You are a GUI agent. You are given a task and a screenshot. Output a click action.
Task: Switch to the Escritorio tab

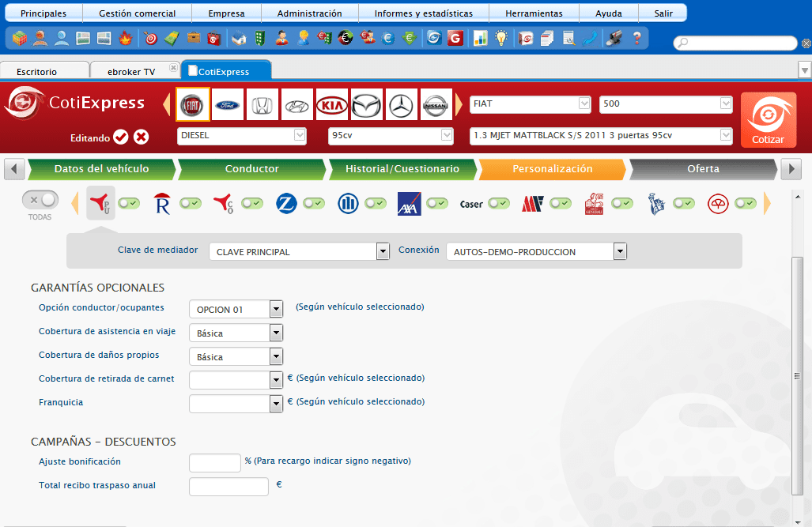point(44,71)
